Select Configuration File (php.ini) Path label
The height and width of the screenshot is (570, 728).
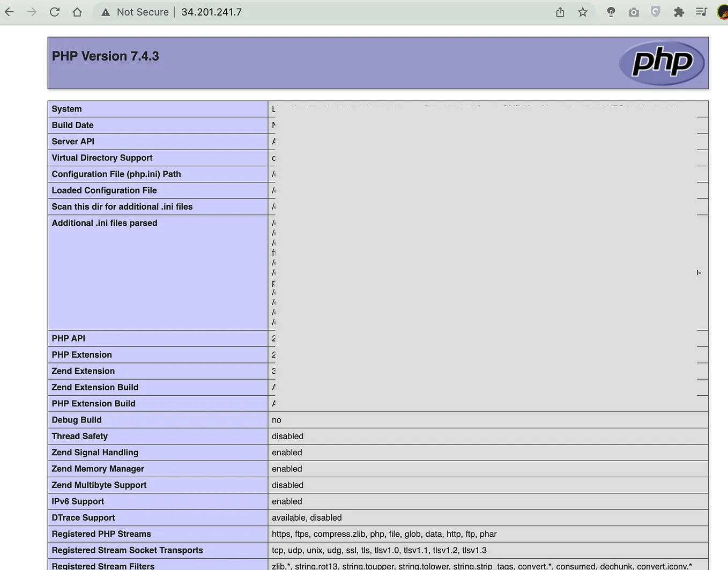pos(116,174)
